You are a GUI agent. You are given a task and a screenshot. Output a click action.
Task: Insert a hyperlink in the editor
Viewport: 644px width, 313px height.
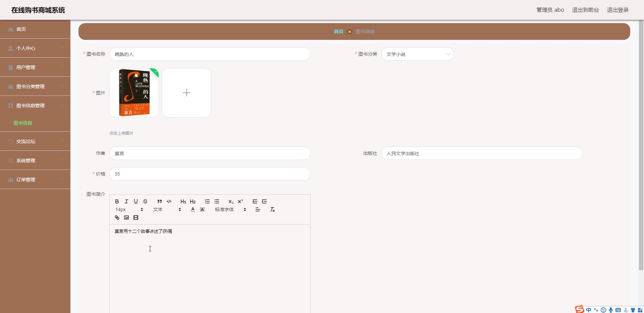[117, 217]
